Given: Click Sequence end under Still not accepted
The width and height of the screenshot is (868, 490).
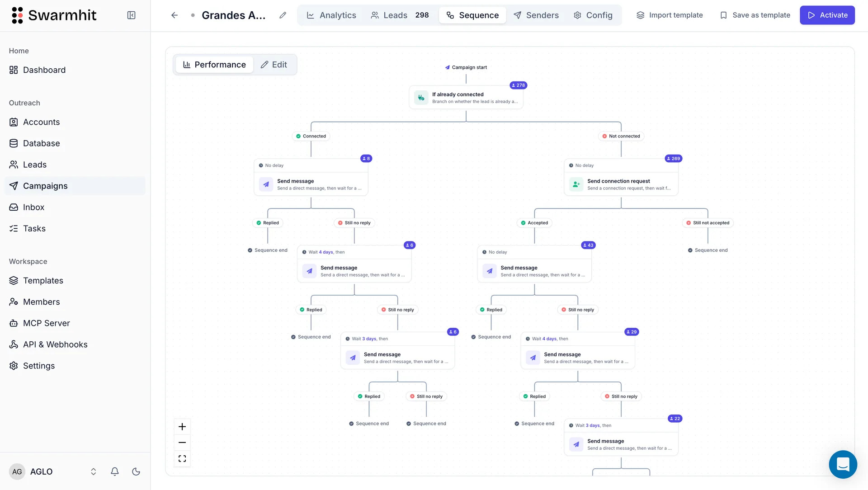Looking at the screenshot, I should (x=708, y=250).
